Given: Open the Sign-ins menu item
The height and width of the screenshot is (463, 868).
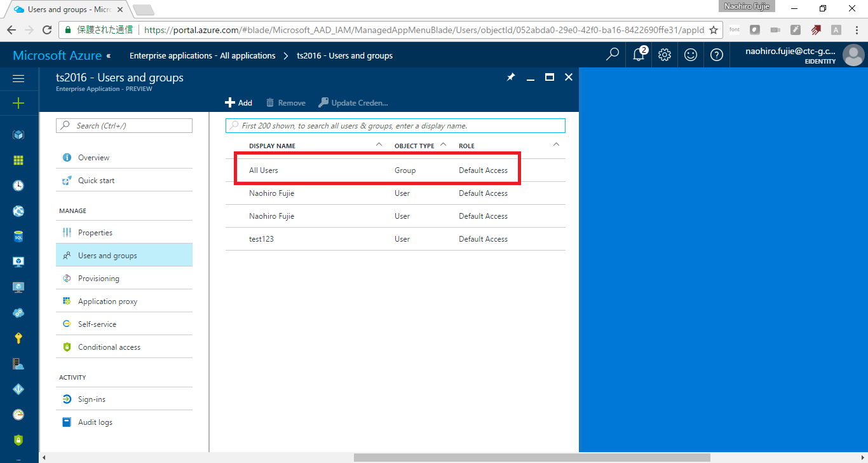Looking at the screenshot, I should point(124,399).
